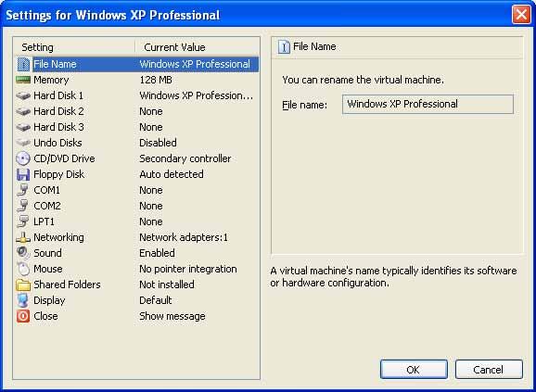Click the red Close setting icon
The width and height of the screenshot is (536, 392).
point(23,316)
